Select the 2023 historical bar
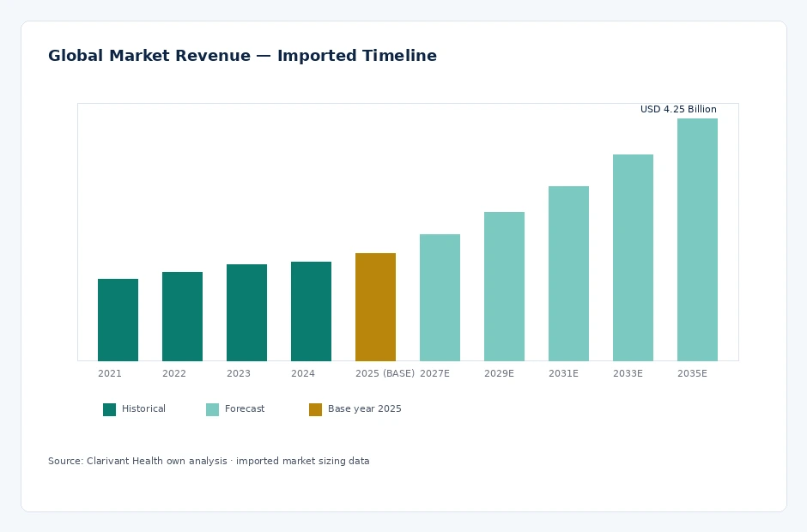Image resolution: width=807 pixels, height=532 pixels. point(246,313)
